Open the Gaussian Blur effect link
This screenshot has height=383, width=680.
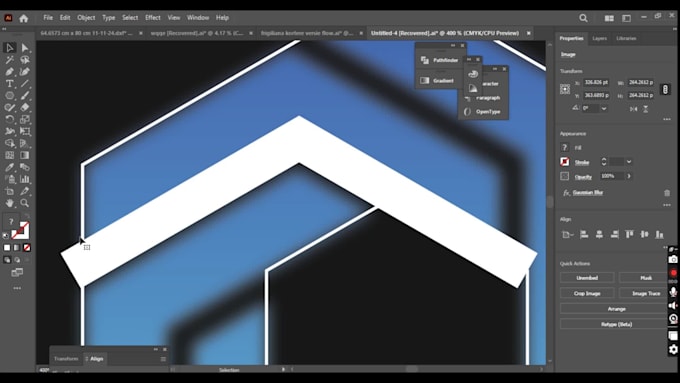click(588, 193)
